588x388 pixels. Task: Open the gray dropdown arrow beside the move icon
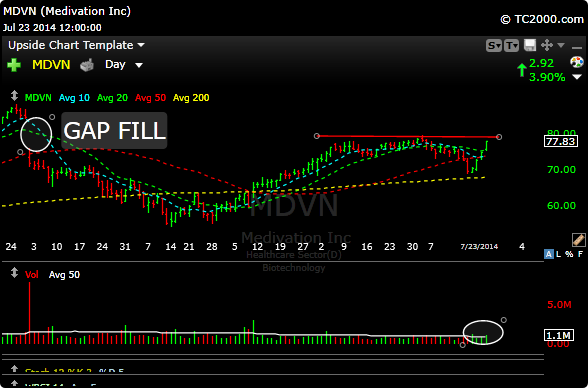point(561,45)
